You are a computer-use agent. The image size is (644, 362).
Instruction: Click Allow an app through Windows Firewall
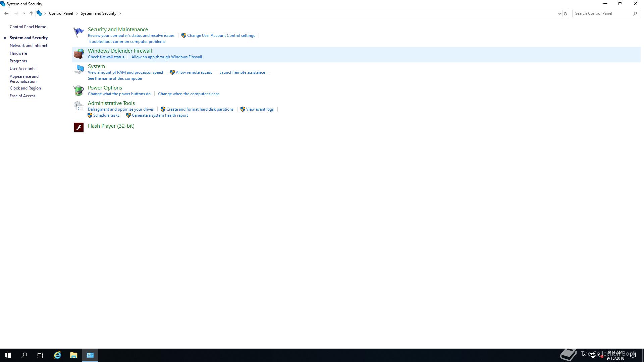[x=167, y=57]
